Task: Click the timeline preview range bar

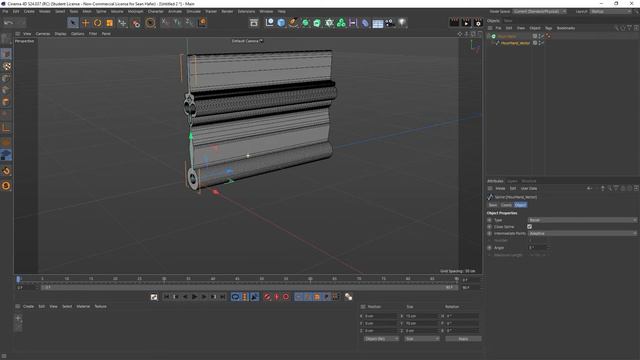Action: [250, 287]
